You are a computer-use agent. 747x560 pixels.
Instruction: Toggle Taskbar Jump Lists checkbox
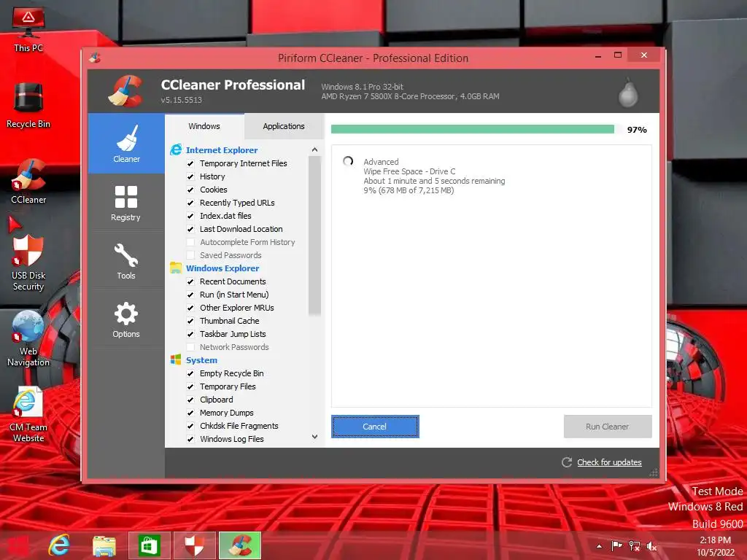[x=190, y=334]
